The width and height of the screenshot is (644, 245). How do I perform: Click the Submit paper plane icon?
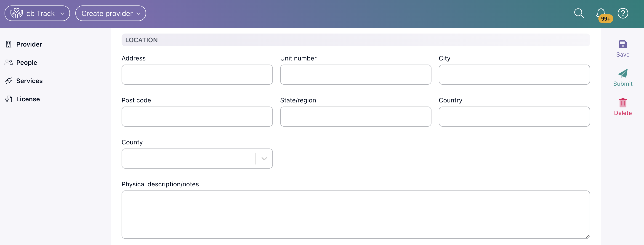click(623, 73)
